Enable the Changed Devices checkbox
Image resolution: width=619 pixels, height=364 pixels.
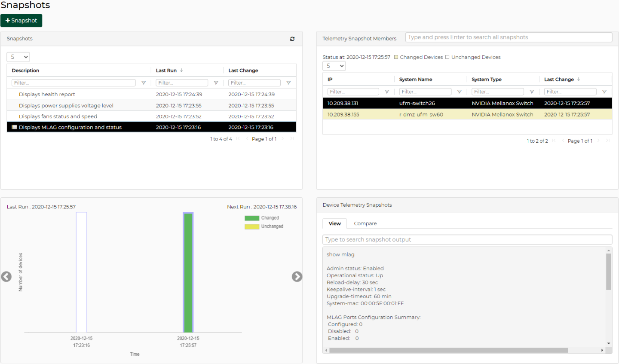396,57
